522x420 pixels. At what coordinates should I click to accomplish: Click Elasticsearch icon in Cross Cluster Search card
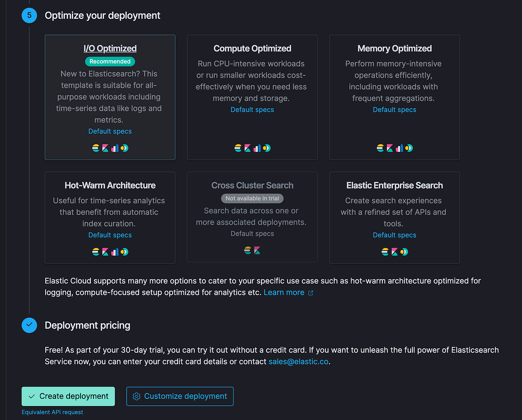pos(248,250)
